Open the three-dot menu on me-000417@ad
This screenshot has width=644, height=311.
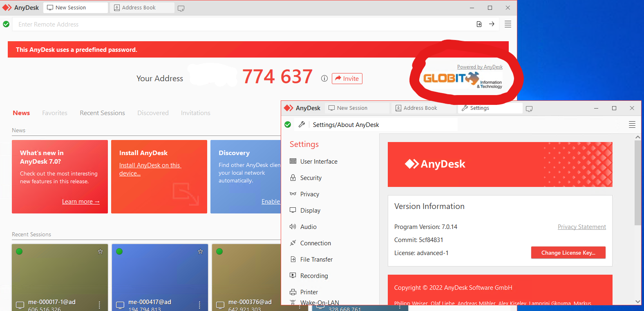(x=199, y=305)
